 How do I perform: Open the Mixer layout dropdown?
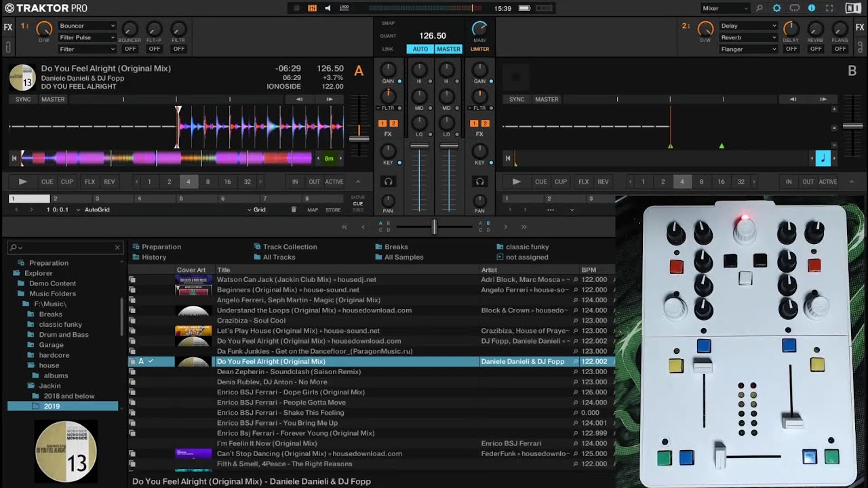click(725, 8)
